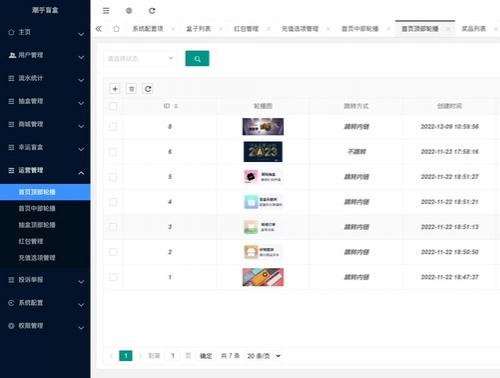Open the home icon tab
Screen dimensions: 500x378
(x=116, y=29)
